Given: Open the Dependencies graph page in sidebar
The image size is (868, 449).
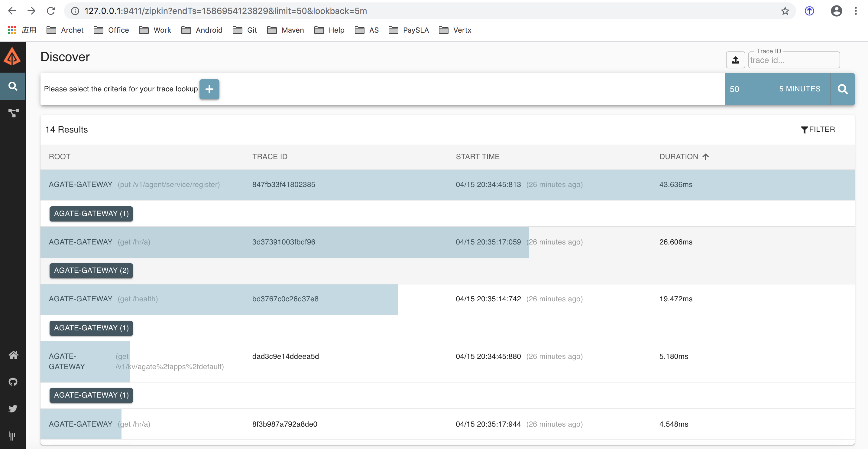Looking at the screenshot, I should (14, 113).
